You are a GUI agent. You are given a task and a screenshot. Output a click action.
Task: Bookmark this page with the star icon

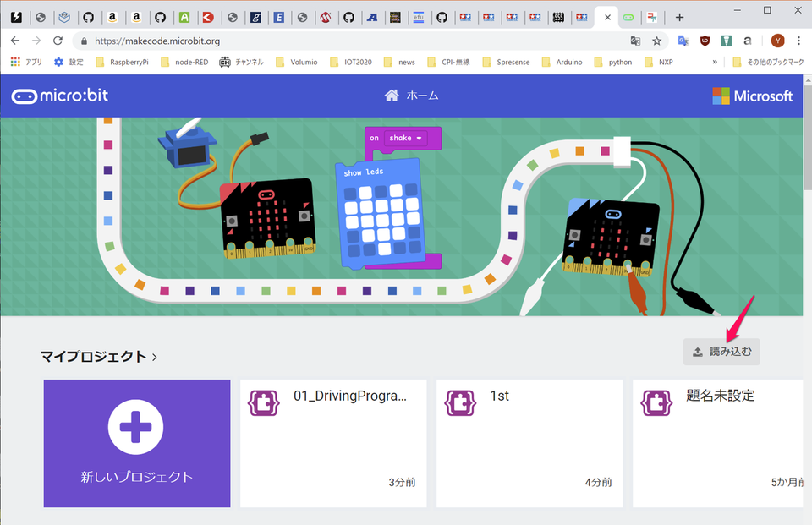(x=656, y=41)
